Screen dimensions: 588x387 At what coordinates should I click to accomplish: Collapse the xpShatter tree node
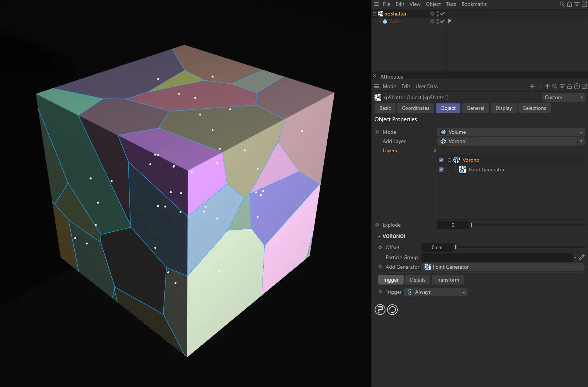[375, 14]
